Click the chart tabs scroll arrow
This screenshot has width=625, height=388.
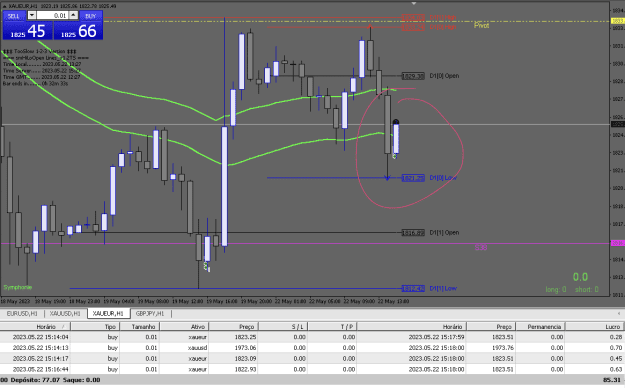pos(619,313)
